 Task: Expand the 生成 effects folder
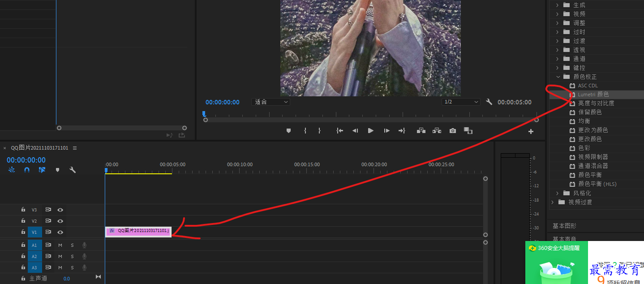click(x=558, y=5)
